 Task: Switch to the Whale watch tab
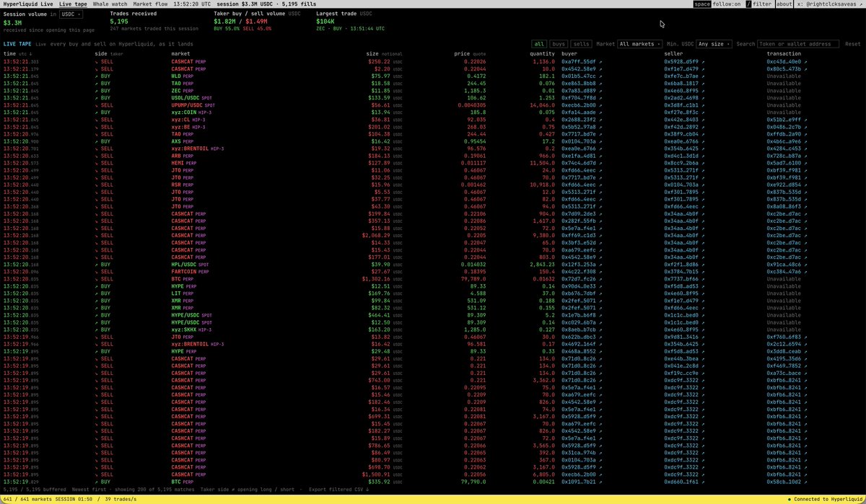tap(110, 4)
